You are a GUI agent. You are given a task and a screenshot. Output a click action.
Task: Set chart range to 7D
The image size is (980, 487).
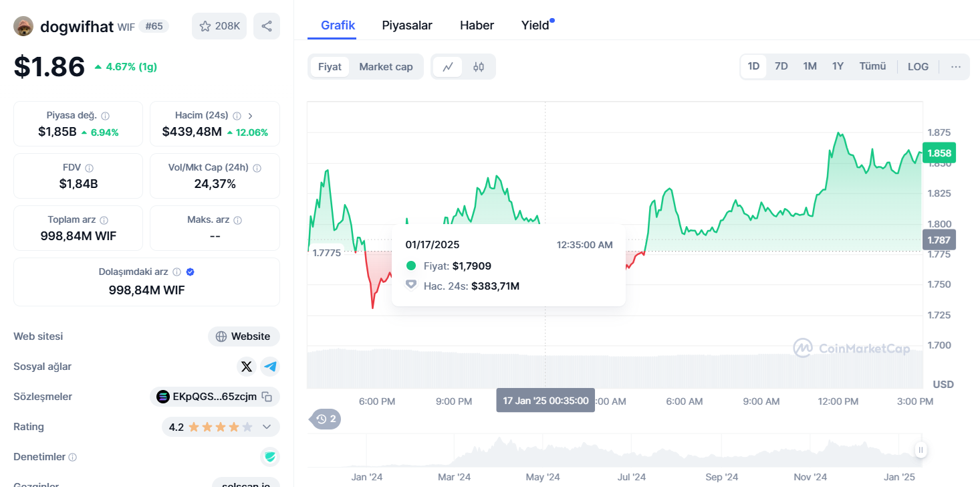tap(781, 66)
